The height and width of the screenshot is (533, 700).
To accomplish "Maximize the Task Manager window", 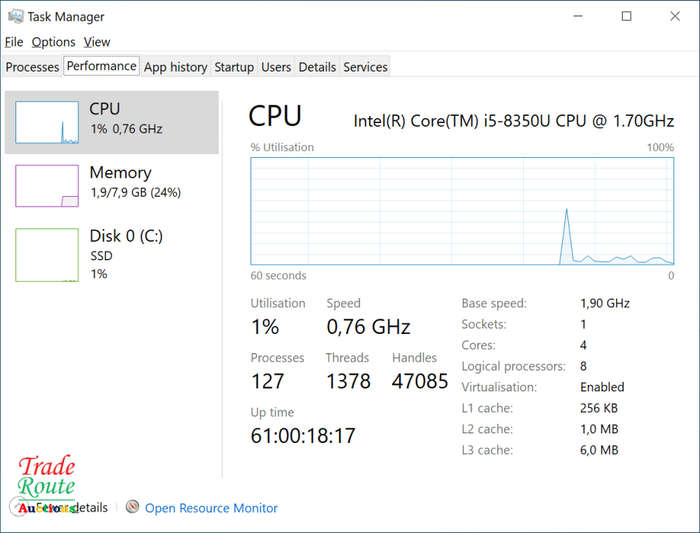I will click(626, 17).
